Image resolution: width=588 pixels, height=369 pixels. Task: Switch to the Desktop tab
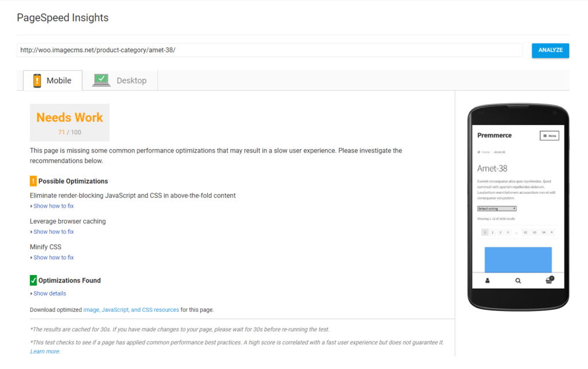[120, 80]
